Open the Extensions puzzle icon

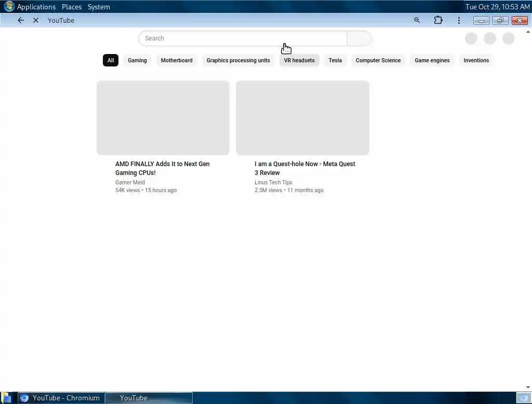pos(438,20)
